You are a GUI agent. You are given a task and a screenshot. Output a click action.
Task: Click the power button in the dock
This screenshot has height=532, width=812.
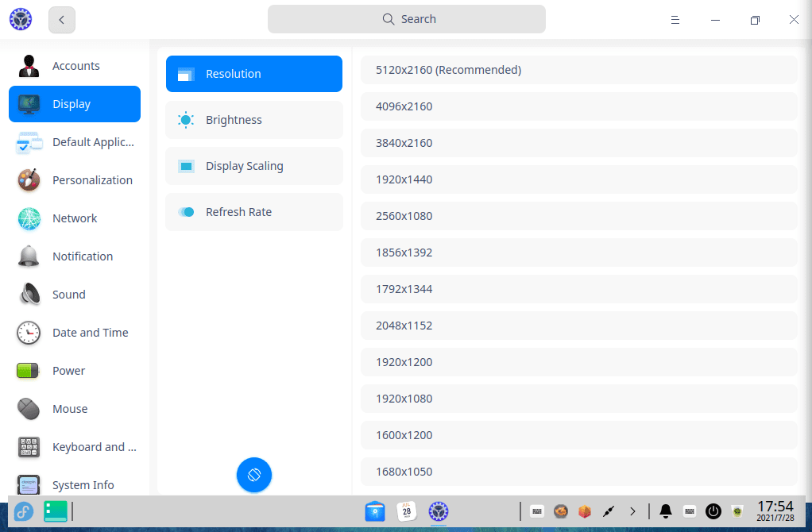tap(713, 512)
